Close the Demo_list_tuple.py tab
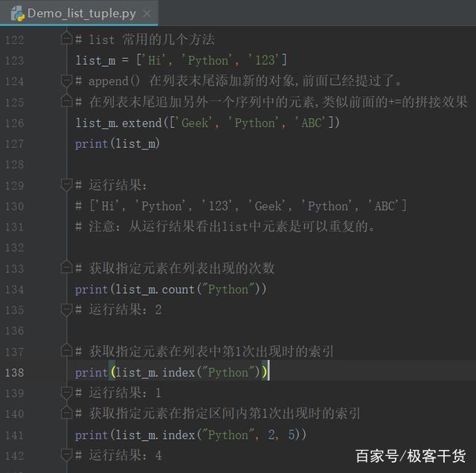Viewport: 476px width, 473px height. (x=147, y=13)
